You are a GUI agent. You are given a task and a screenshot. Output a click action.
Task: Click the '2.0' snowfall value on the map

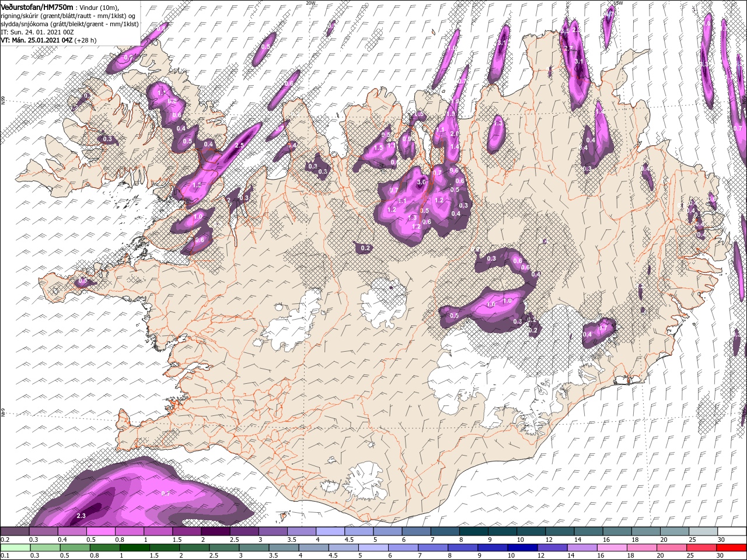pos(455,134)
